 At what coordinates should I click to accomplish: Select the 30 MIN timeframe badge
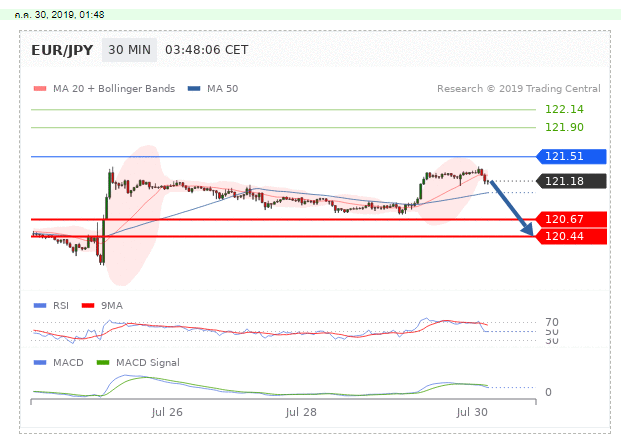point(130,50)
